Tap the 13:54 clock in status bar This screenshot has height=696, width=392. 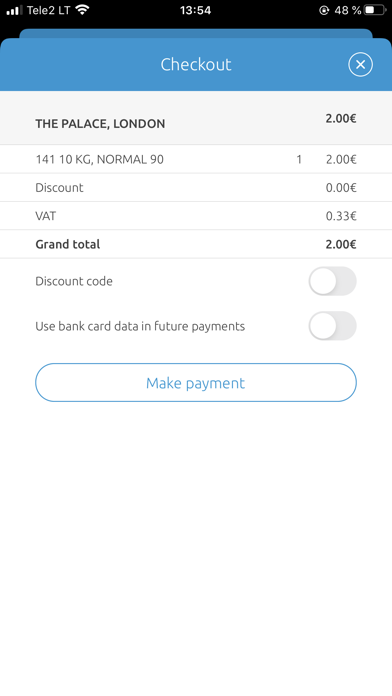(x=195, y=10)
